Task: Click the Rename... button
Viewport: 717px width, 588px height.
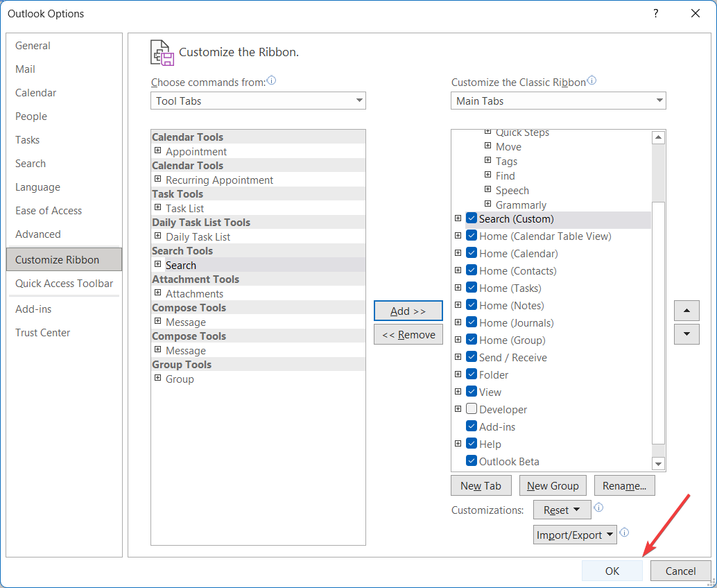Action: [x=624, y=485]
